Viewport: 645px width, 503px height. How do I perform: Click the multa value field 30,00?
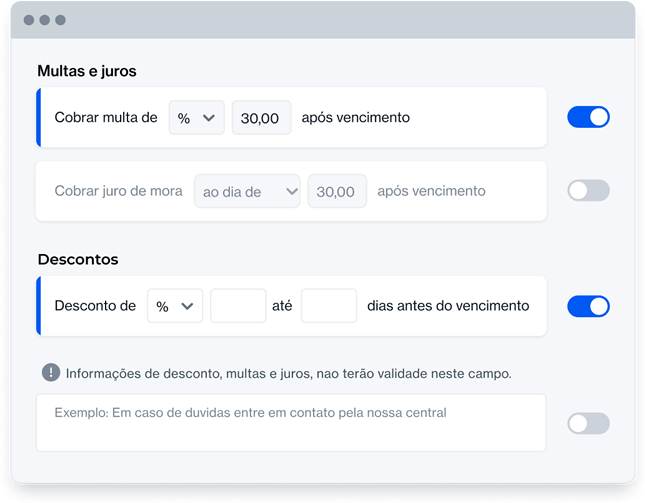click(x=261, y=117)
